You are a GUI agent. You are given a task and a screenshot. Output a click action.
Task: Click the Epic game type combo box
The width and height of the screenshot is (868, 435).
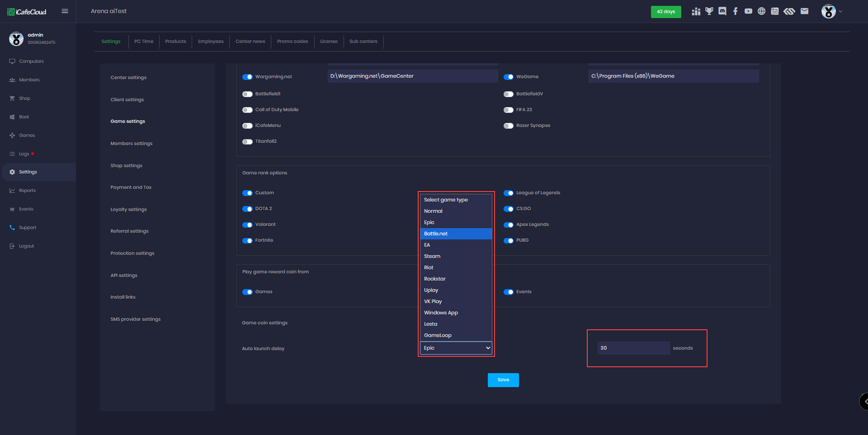coord(456,348)
